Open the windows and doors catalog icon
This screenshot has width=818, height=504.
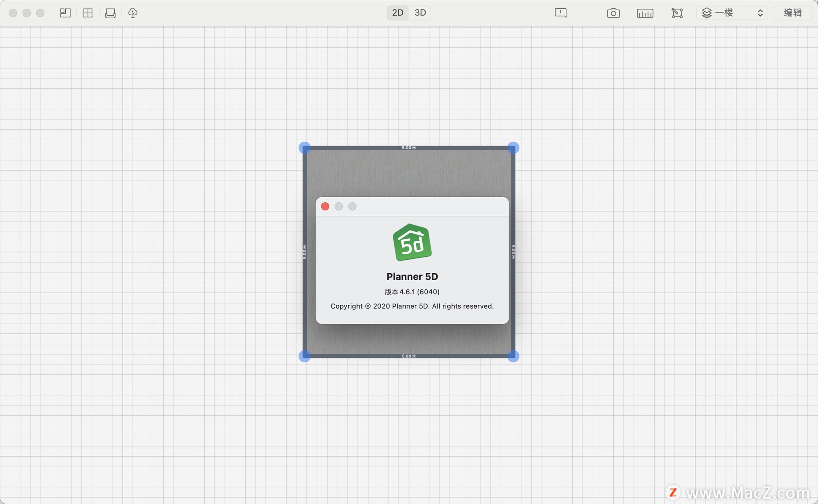coord(88,13)
